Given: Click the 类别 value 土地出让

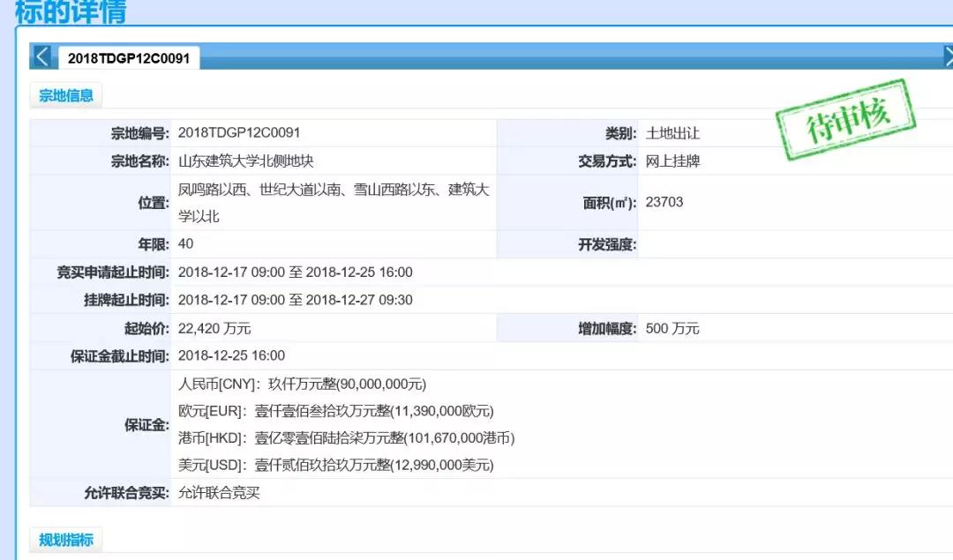Looking at the screenshot, I should pyautogui.click(x=672, y=133).
